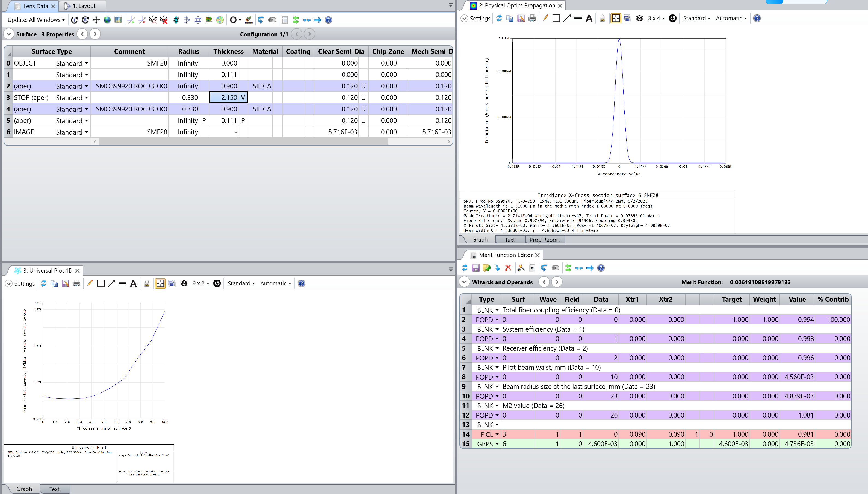Viewport: 868px width, 494px height.
Task: Click the delete-surface red X icon in the Lens Data toolbar
Action: [x=164, y=20]
